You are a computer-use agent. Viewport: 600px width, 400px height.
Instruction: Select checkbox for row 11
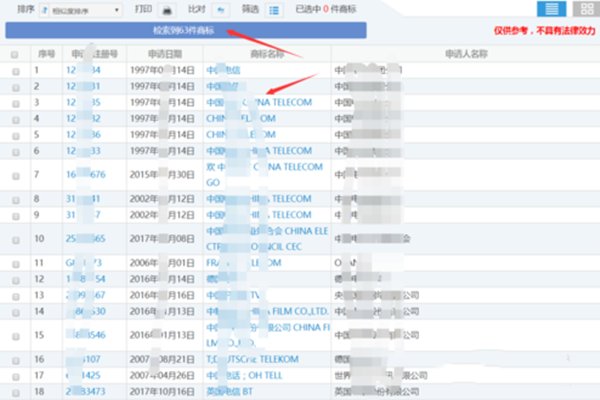point(16,264)
